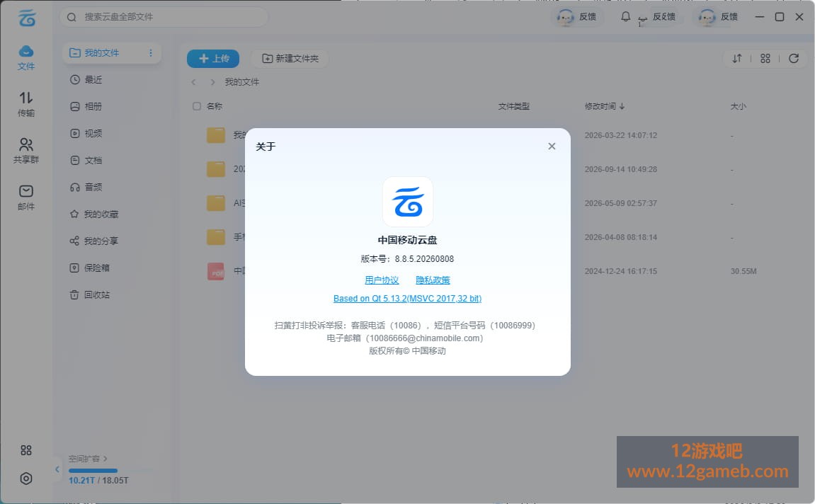Open the 用户协议 link

coord(382,280)
